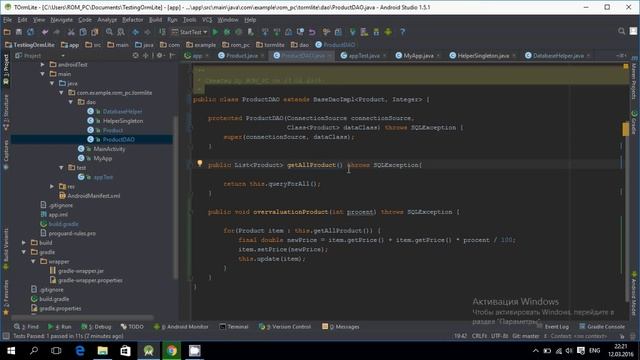Select HelperSingleton in project tree

point(123,121)
